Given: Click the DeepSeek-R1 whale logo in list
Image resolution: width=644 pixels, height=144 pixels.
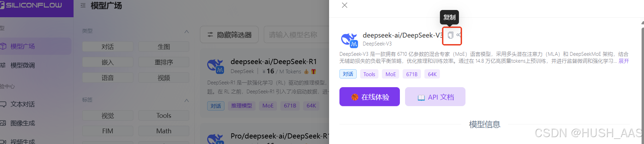Looking at the screenshot, I should pyautogui.click(x=215, y=66).
